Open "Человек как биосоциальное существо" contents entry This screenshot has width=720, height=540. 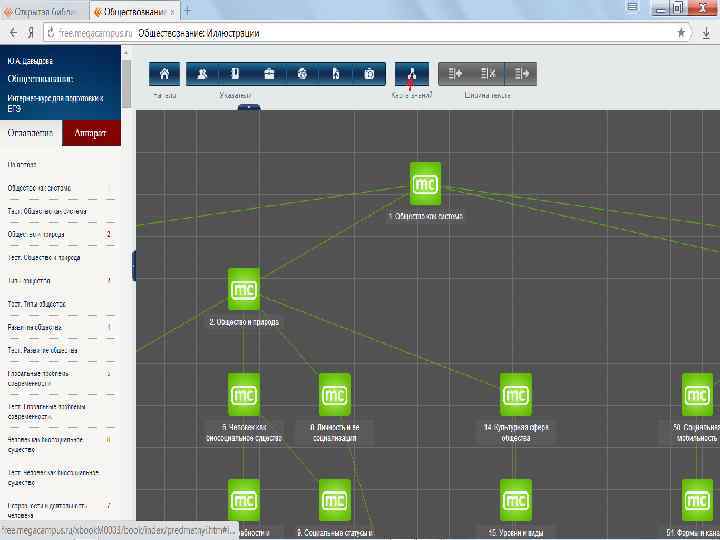tap(45, 444)
